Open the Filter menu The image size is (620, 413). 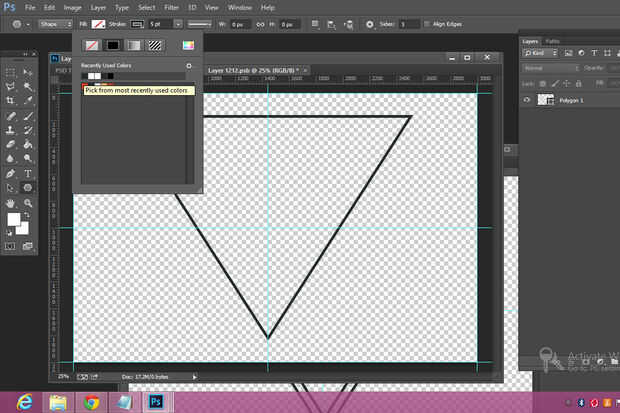pyautogui.click(x=172, y=7)
